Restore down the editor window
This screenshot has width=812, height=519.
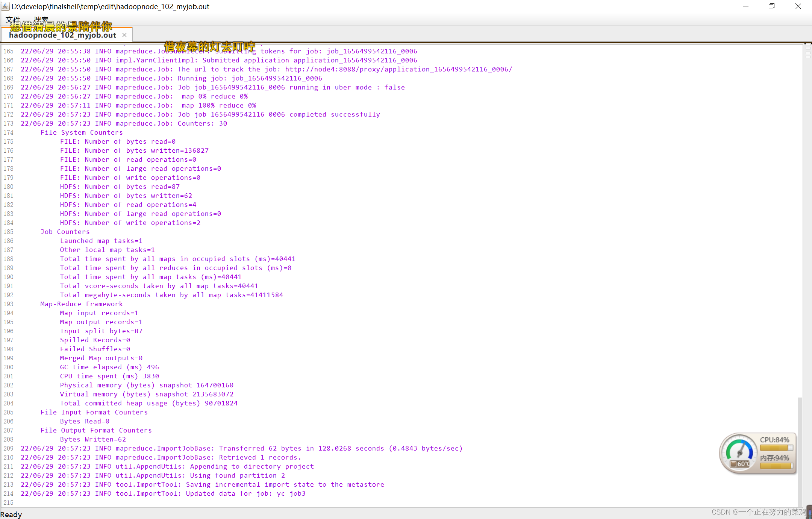771,6
